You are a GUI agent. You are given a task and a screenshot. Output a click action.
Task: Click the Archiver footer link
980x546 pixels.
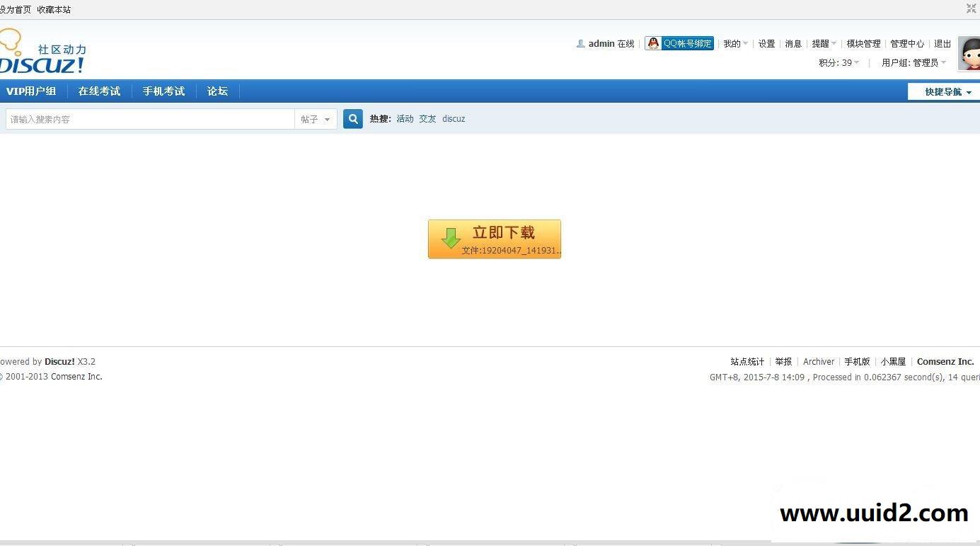(819, 361)
